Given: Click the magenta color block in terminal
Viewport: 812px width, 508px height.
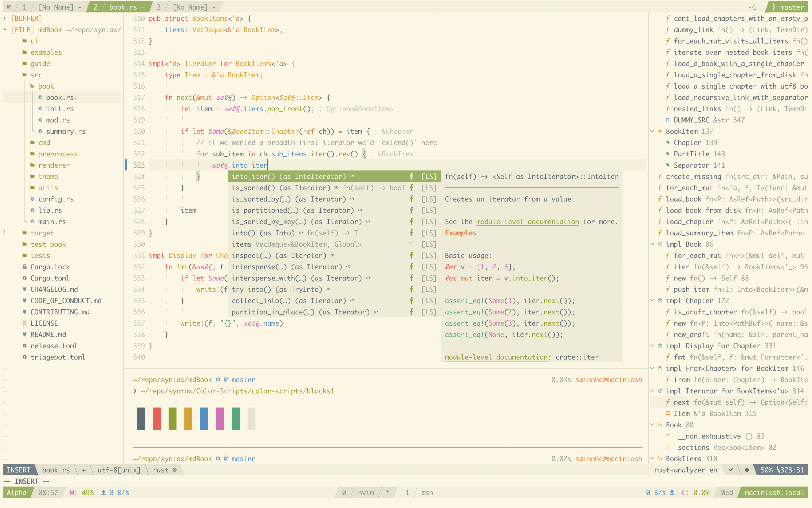Looking at the screenshot, I should [220, 419].
